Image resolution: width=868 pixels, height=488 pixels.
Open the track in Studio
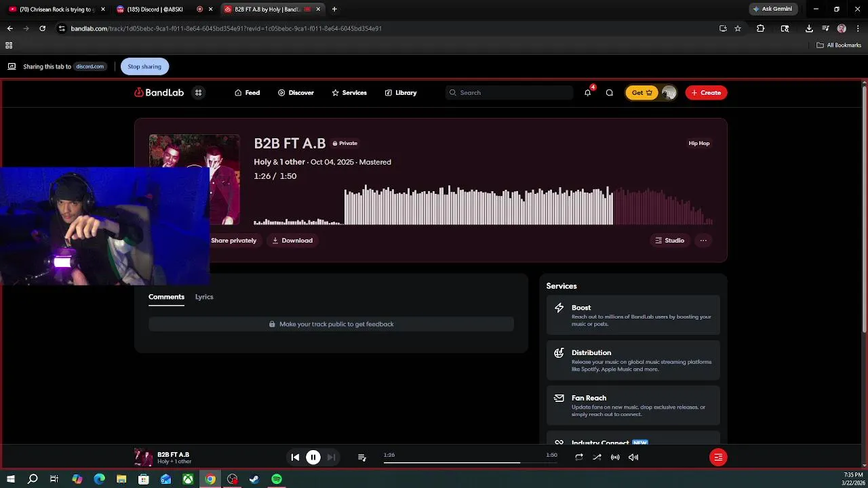pos(669,241)
